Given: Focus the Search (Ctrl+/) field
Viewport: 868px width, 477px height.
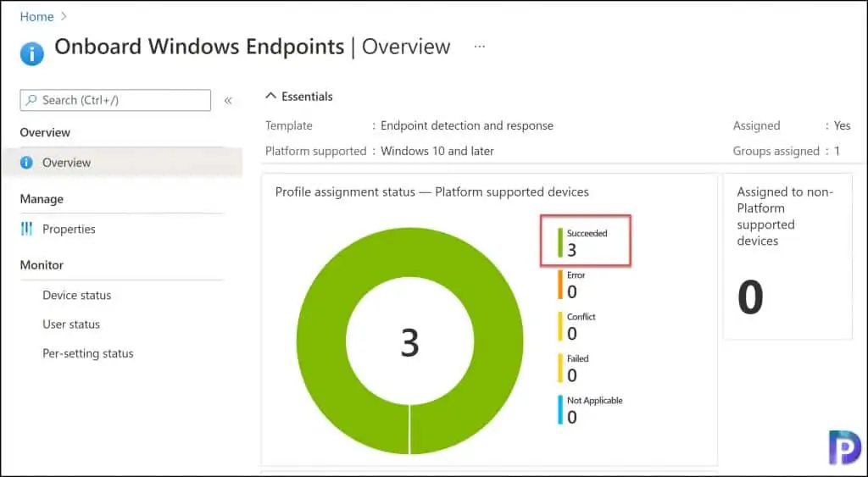Looking at the screenshot, I should coord(115,100).
